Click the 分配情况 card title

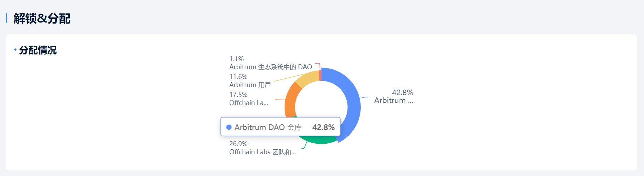pyautogui.click(x=38, y=50)
